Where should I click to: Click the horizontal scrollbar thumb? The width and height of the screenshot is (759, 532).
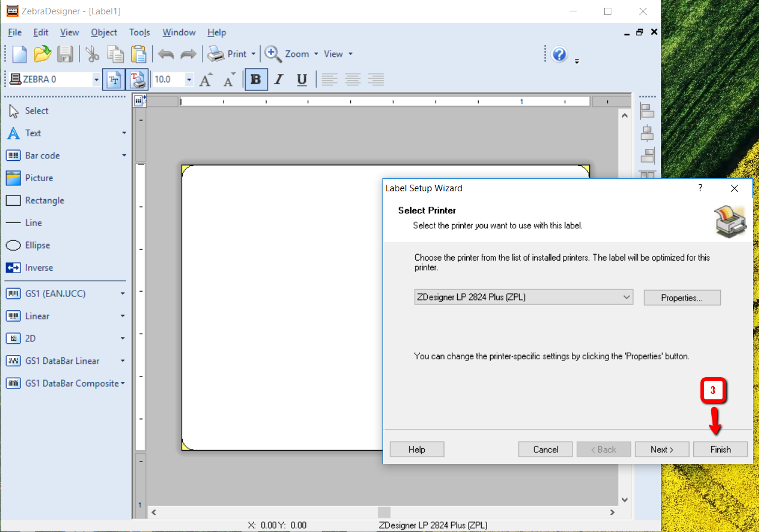tap(384, 512)
